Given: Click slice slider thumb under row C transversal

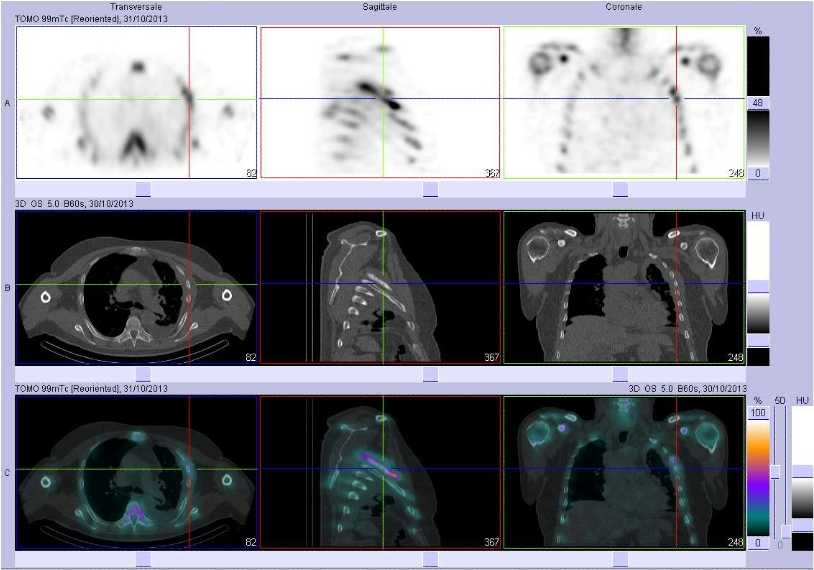Looking at the screenshot, I should 143,560.
